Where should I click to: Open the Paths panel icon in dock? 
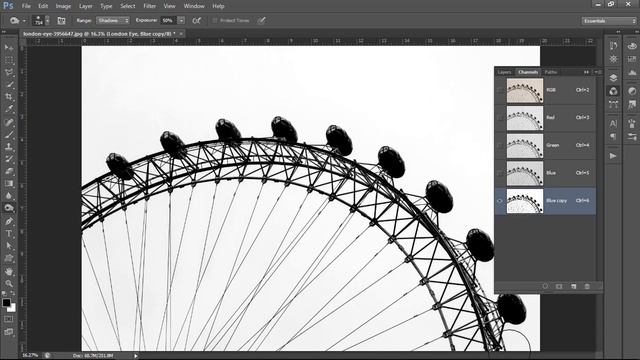(613, 104)
